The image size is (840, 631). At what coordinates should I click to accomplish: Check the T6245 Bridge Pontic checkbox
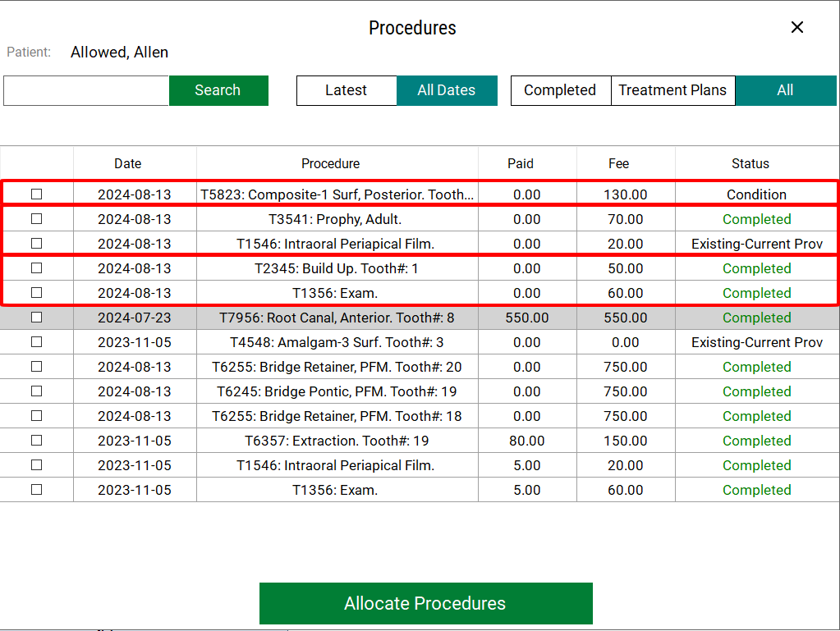click(x=36, y=391)
